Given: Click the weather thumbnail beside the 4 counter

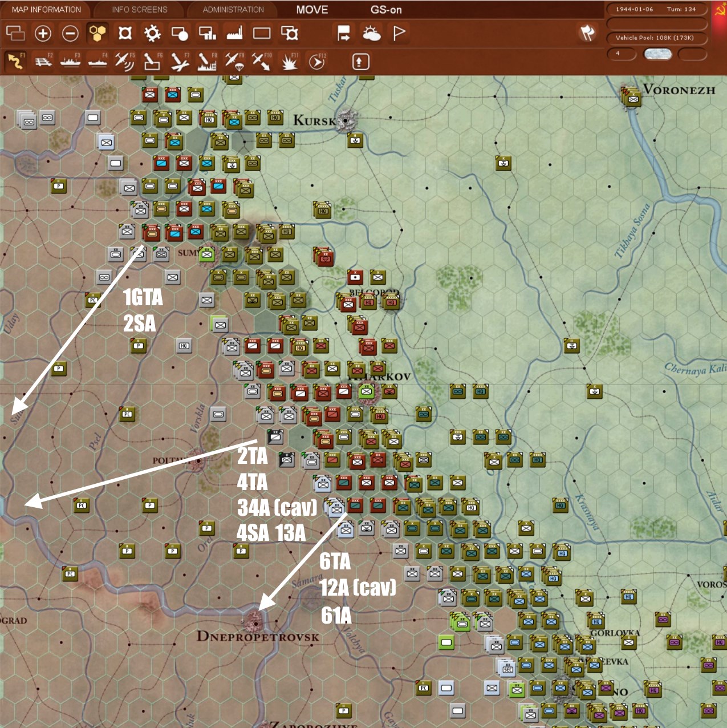Looking at the screenshot, I should 660,54.
